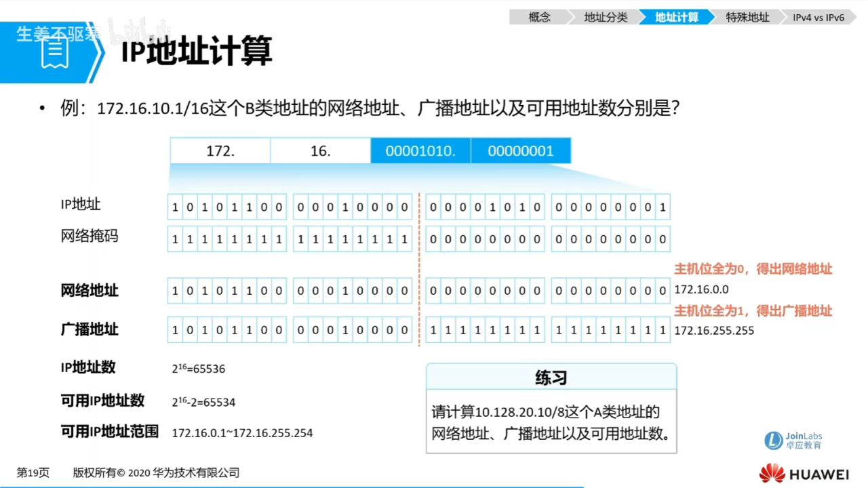Click the IP地址 row label
This screenshot has height=488, width=868.
81,204
